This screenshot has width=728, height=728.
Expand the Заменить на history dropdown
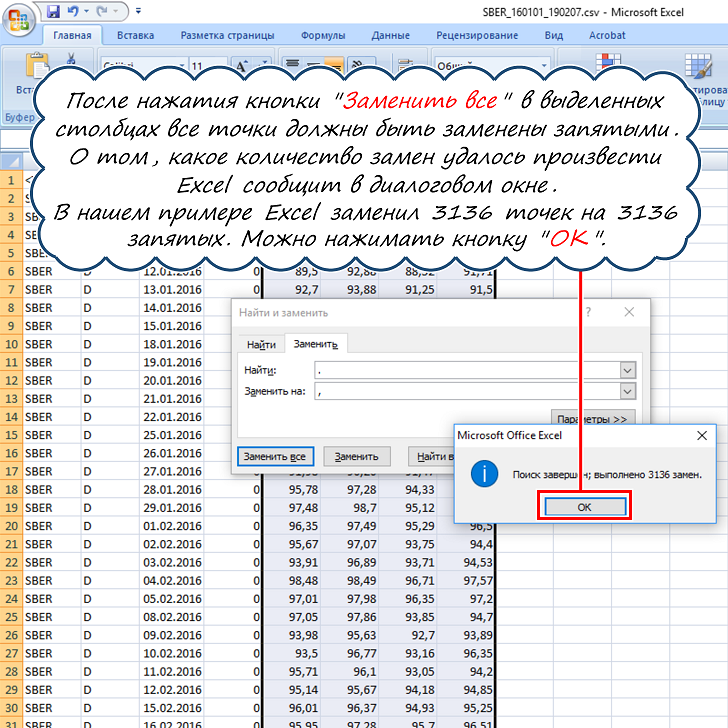click(x=627, y=391)
